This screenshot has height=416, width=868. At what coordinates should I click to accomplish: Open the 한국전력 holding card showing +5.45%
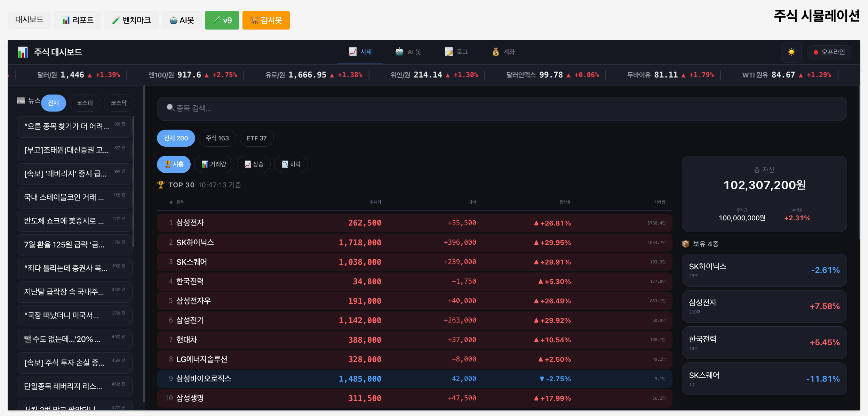[x=764, y=342]
